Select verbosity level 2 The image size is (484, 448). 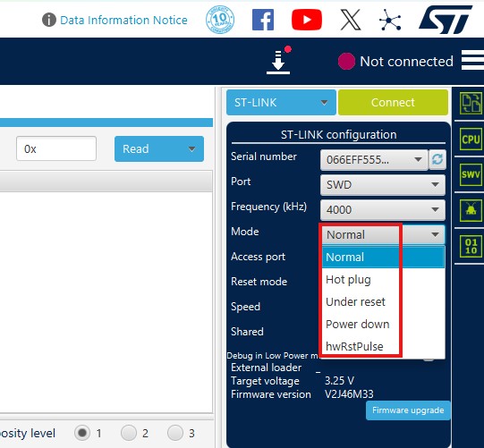[129, 433]
